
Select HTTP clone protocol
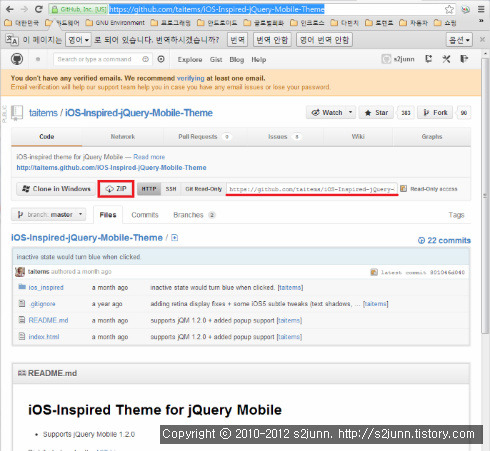(149, 189)
